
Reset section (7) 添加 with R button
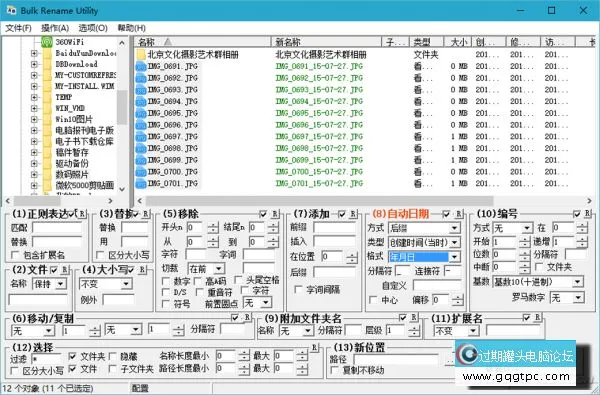[354, 214]
